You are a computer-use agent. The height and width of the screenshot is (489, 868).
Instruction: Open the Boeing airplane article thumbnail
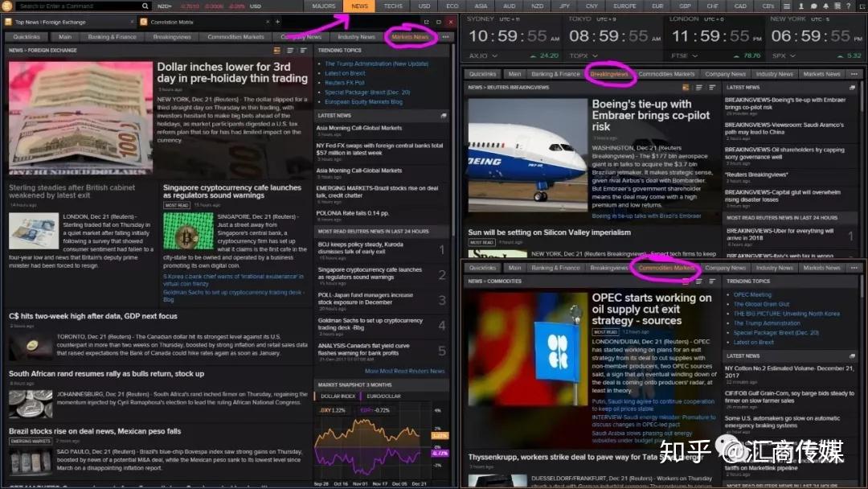click(x=527, y=155)
